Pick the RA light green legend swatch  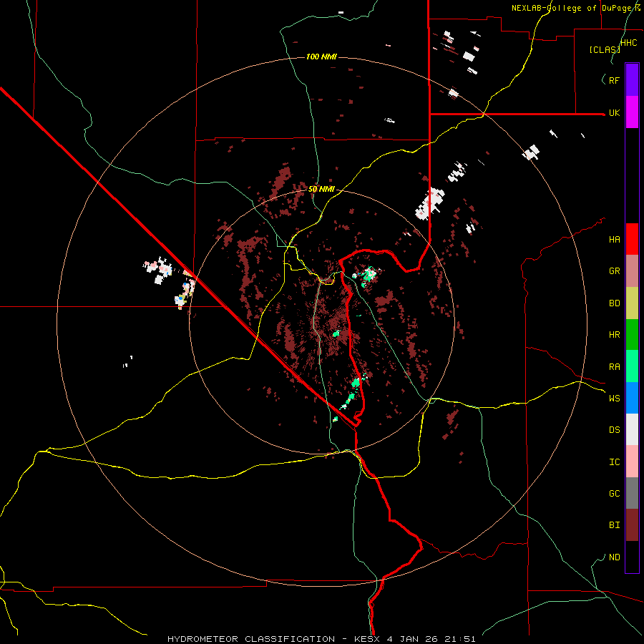(632, 366)
